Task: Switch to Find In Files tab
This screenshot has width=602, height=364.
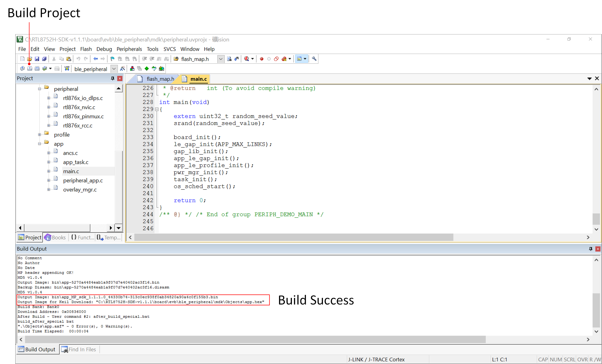Action: pyautogui.click(x=79, y=349)
